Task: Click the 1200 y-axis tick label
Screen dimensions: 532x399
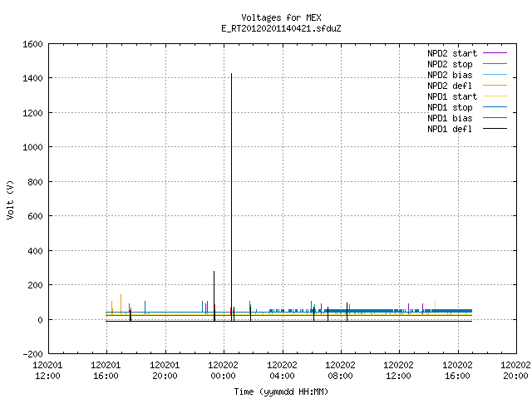Action: 32,113
